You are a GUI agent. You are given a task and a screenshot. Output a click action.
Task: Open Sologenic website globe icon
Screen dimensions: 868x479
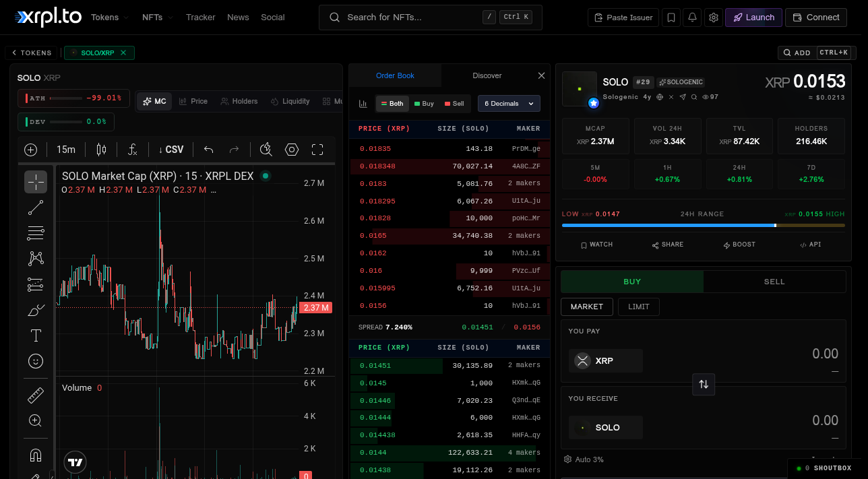tap(660, 97)
